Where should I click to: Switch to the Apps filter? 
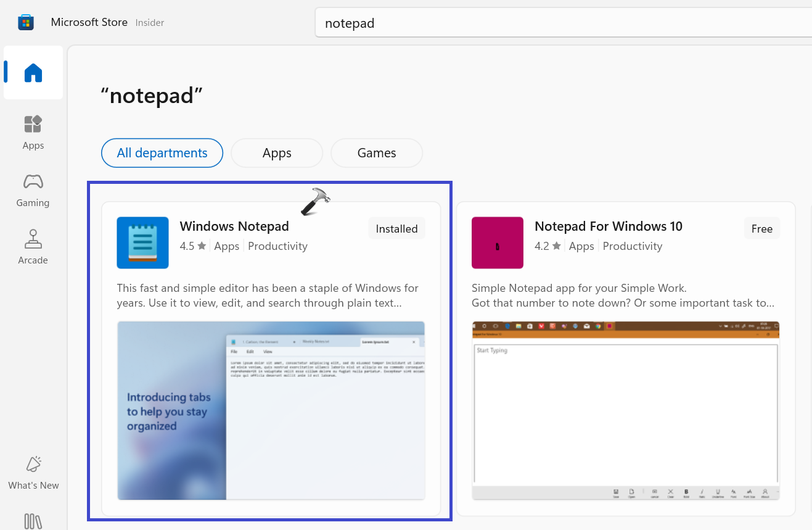coord(276,152)
